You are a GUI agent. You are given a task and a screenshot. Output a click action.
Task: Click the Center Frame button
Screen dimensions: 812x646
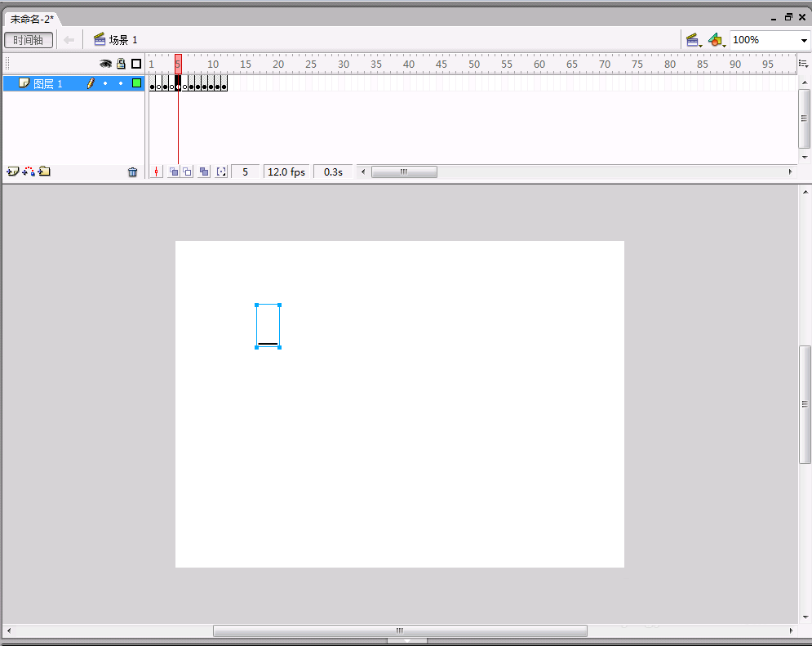(157, 172)
